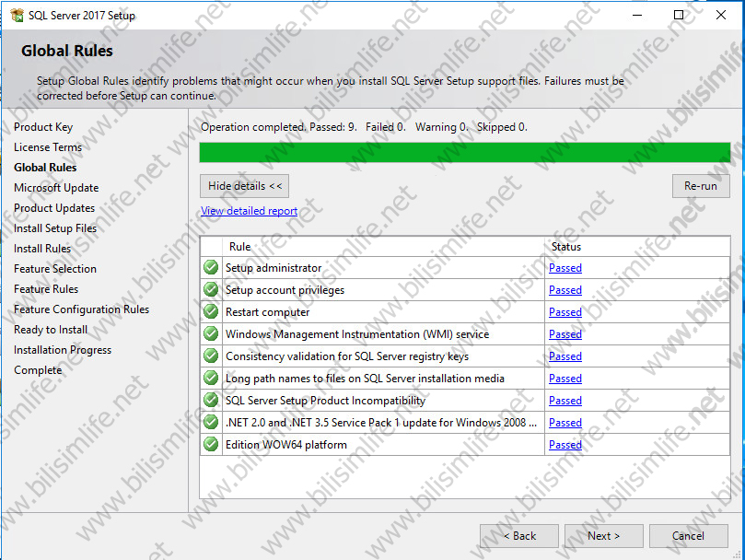745x560 pixels.
Task: Click green check icon for Long path names rule
Action: (x=211, y=378)
